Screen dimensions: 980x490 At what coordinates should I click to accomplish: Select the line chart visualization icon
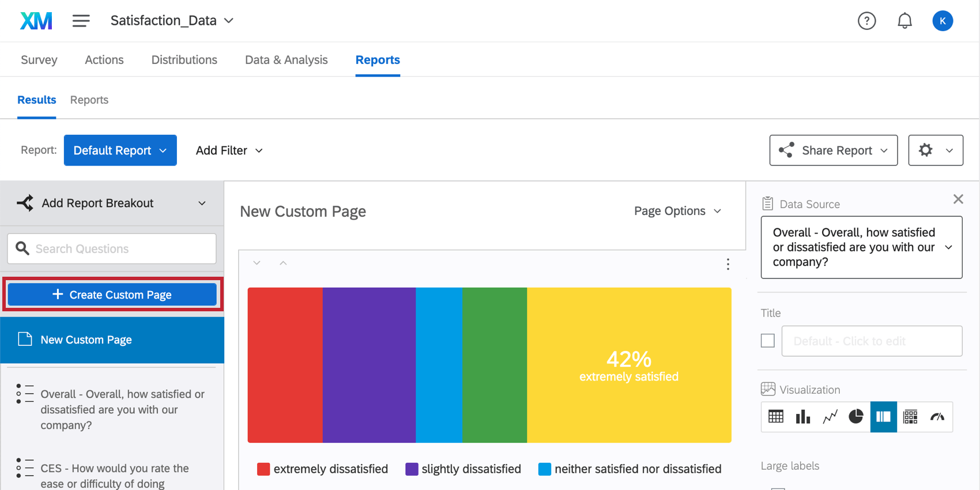(x=830, y=417)
